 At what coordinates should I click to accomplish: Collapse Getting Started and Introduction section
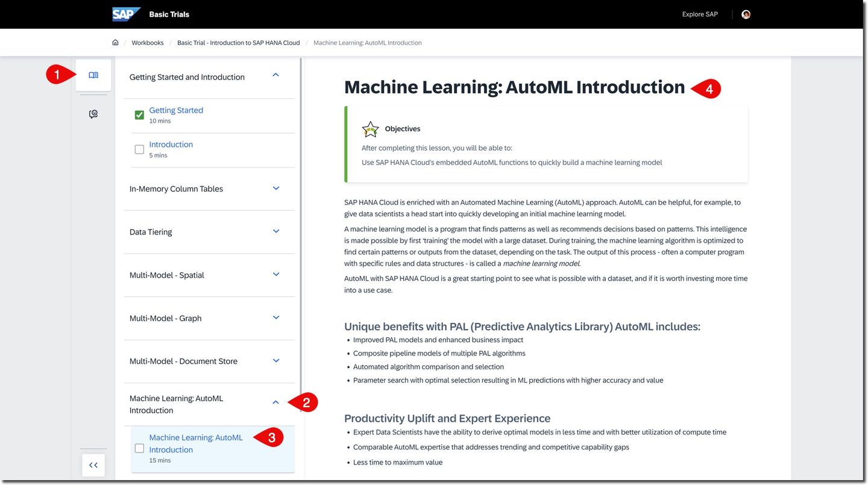coord(276,75)
